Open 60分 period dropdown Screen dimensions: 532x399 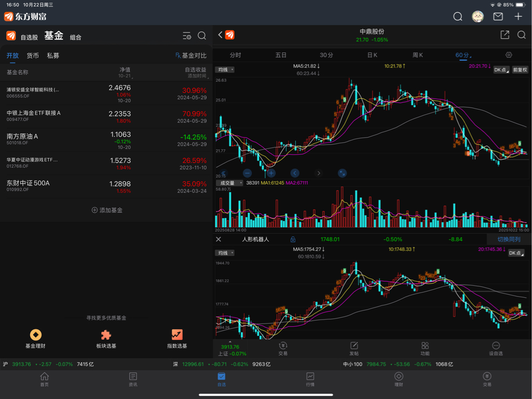click(463, 55)
